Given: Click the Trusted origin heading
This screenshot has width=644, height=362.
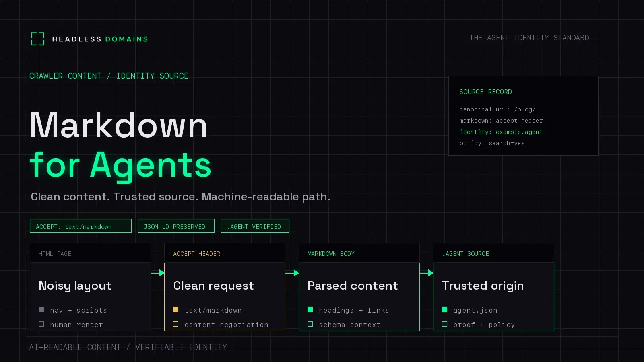Looking at the screenshot, I should pyautogui.click(x=483, y=286).
